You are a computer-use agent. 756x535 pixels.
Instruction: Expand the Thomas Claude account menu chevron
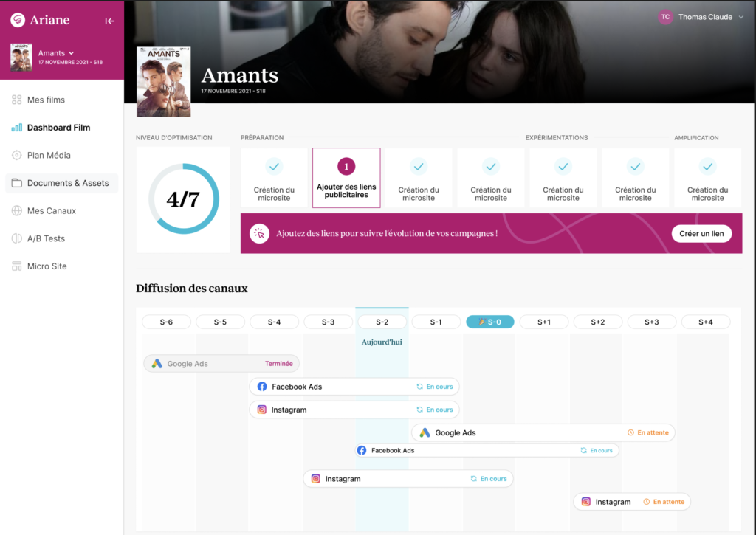pos(741,18)
